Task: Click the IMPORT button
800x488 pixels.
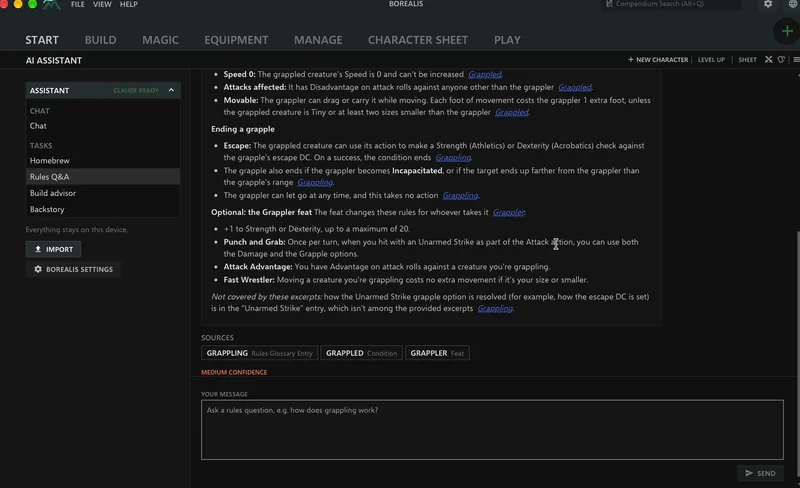Action: coord(54,249)
